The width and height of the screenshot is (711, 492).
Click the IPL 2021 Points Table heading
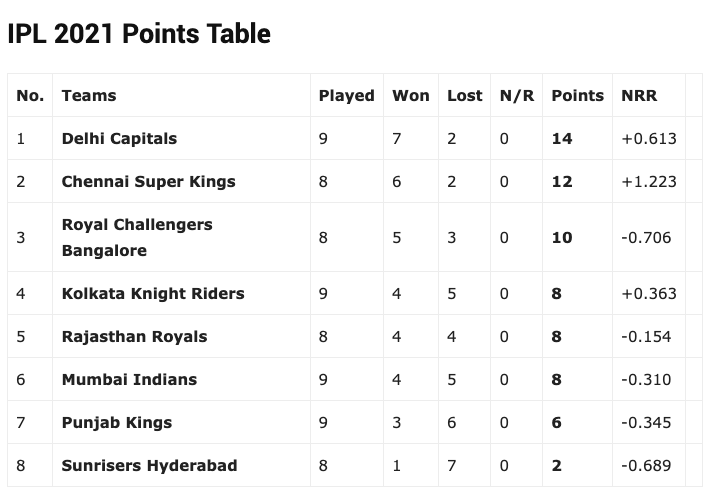[x=139, y=33]
